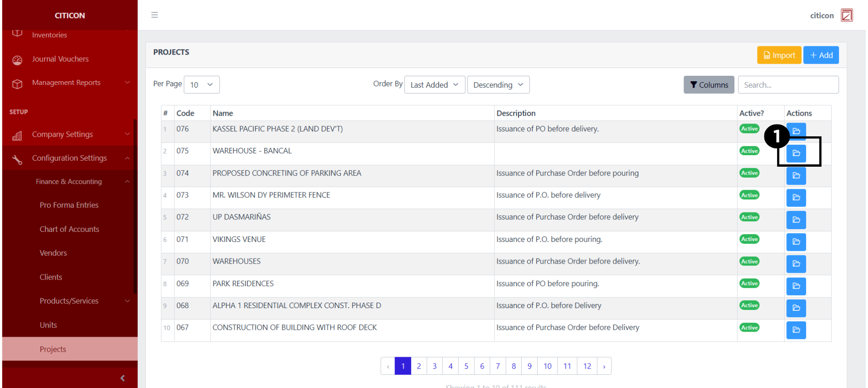Open folder action for PARK RESIDENCES project
The height and width of the screenshot is (388, 868).
(796, 286)
